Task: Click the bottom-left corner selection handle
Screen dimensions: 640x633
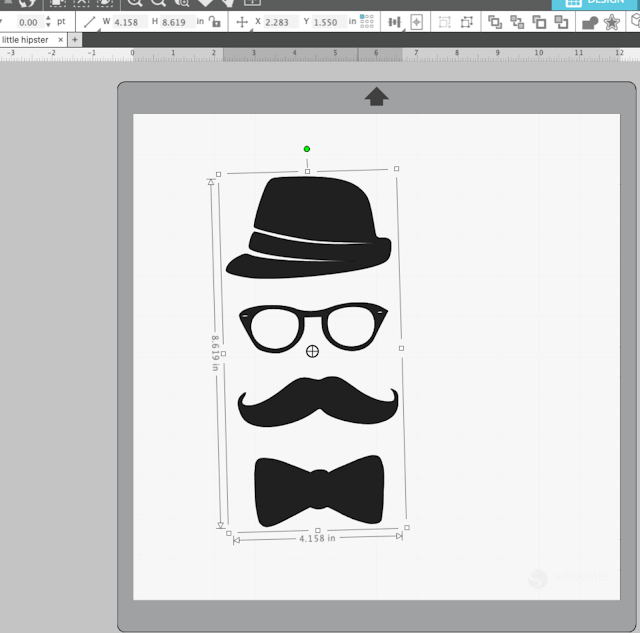Action: [229, 533]
